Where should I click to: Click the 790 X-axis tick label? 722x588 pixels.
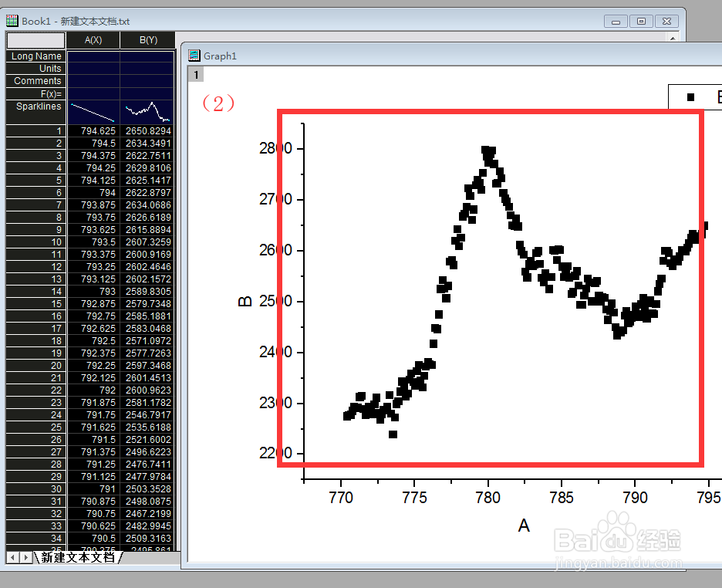(x=635, y=498)
